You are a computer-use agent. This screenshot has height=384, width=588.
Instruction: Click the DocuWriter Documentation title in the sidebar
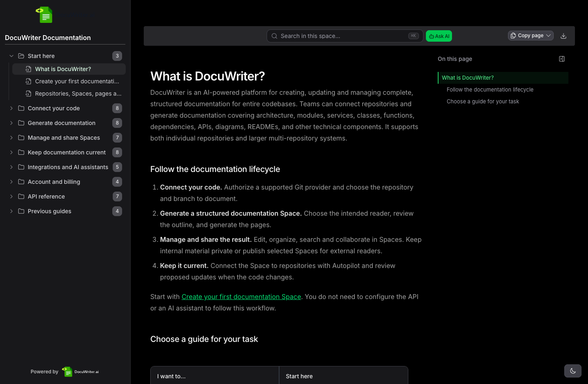click(48, 38)
